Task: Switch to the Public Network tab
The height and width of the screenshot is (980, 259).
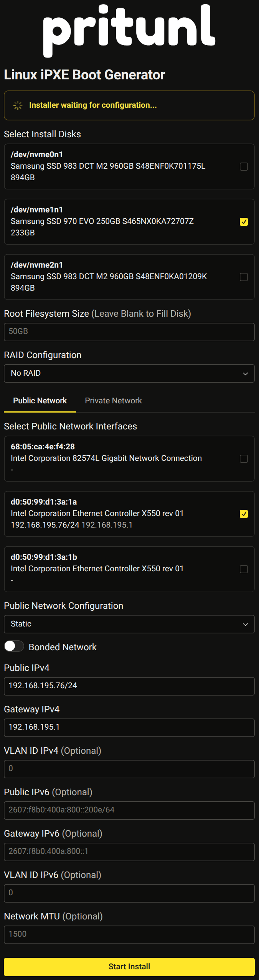Action: [40, 401]
